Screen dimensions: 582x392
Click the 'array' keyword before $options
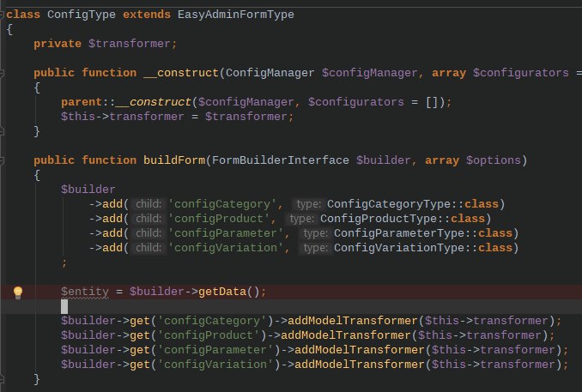tap(442, 160)
